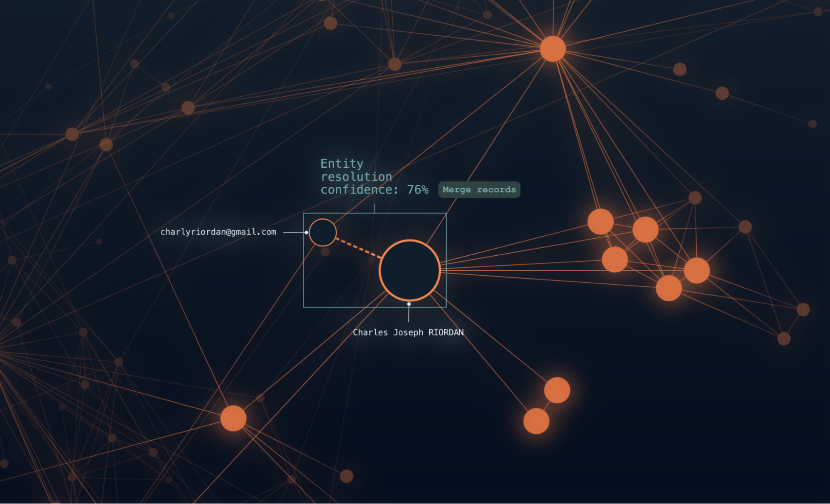Click the charlyriordan@gmail.com label text

tap(218, 232)
